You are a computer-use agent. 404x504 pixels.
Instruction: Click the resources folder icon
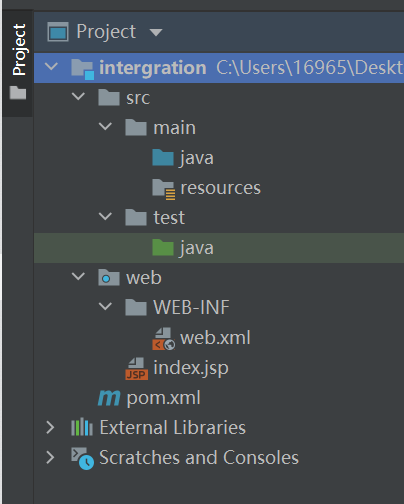click(164, 189)
